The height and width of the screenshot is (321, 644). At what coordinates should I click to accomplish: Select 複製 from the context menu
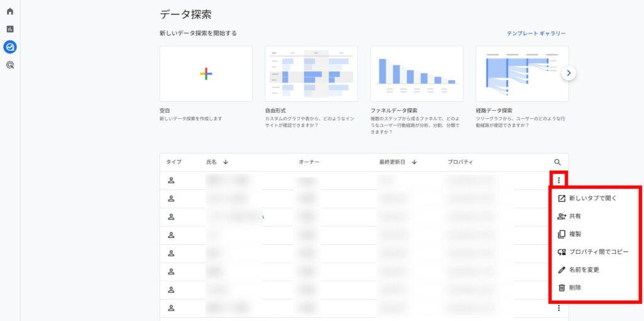click(x=574, y=234)
